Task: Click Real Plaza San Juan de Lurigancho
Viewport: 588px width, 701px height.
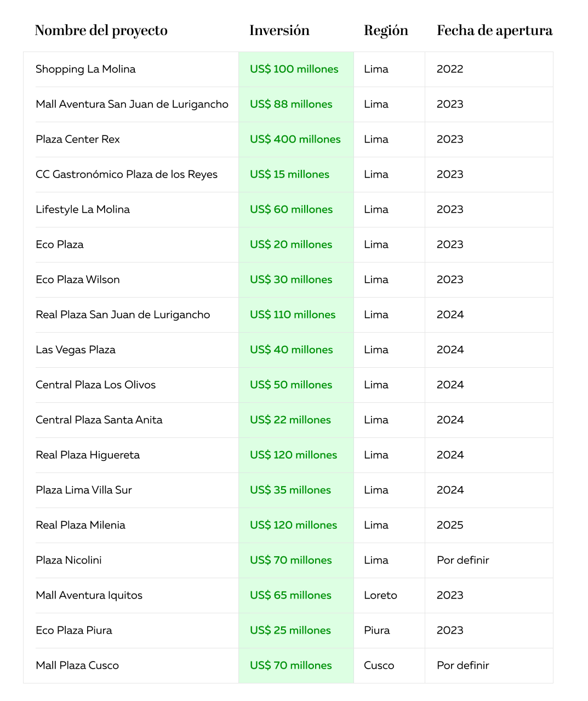Action: coord(123,315)
